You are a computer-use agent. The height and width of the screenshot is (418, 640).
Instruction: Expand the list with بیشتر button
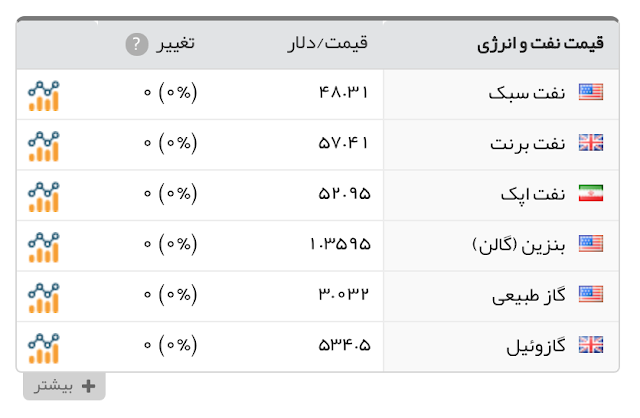(x=64, y=386)
